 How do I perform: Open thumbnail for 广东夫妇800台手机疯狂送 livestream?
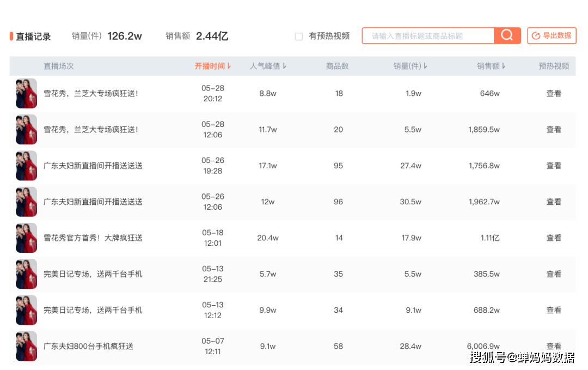26,346
